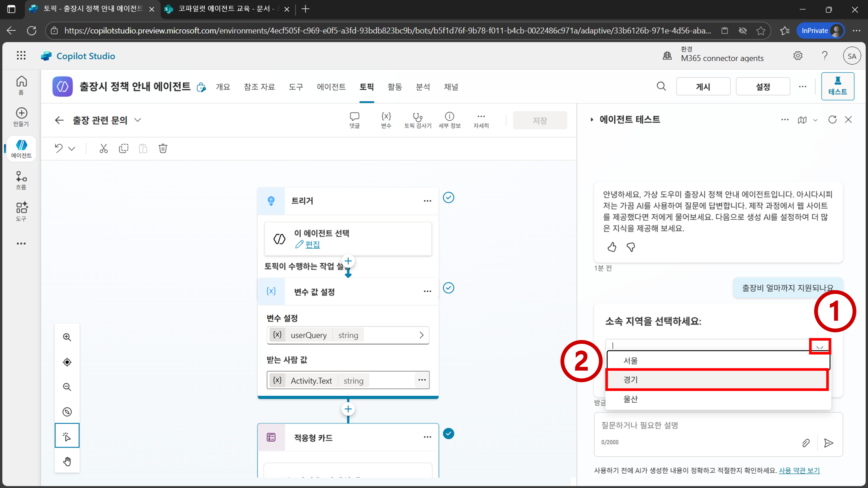Click the cut scissors icon

pos(104,149)
